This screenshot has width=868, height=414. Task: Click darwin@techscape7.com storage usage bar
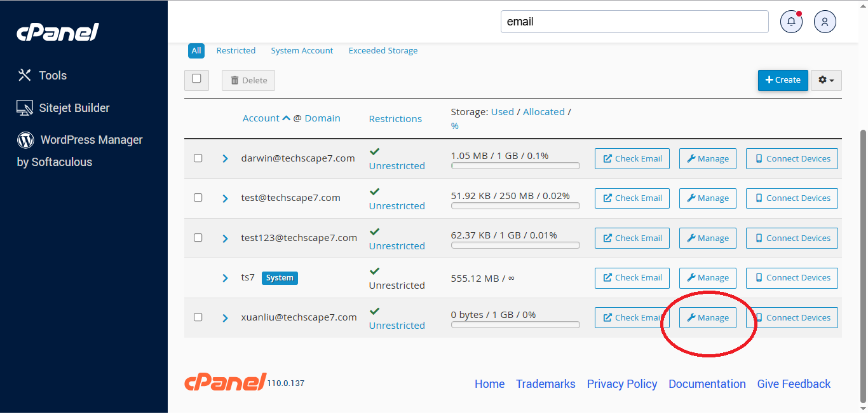(515, 166)
